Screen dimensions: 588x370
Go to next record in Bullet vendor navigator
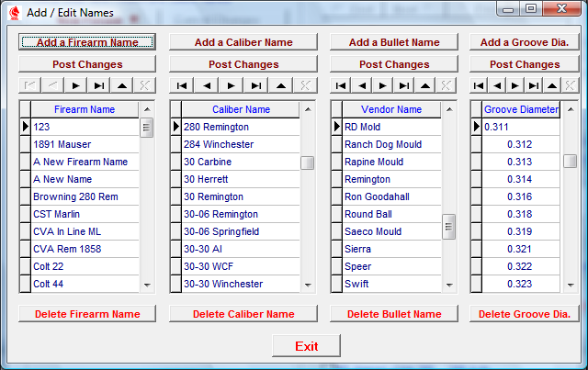coord(382,84)
